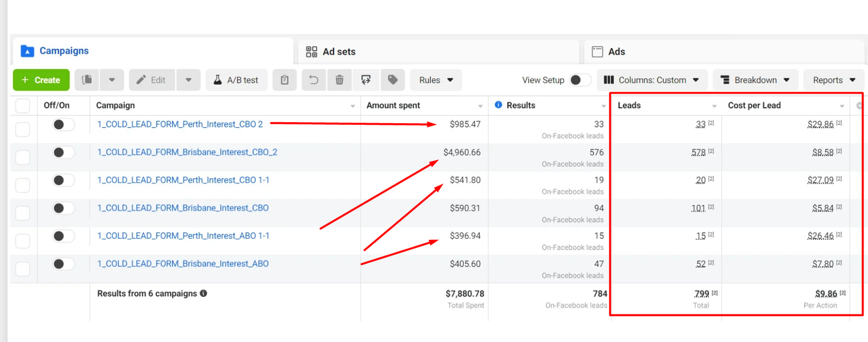
Task: Click info icon beside Results from 6 campaigns
Action: tap(203, 293)
